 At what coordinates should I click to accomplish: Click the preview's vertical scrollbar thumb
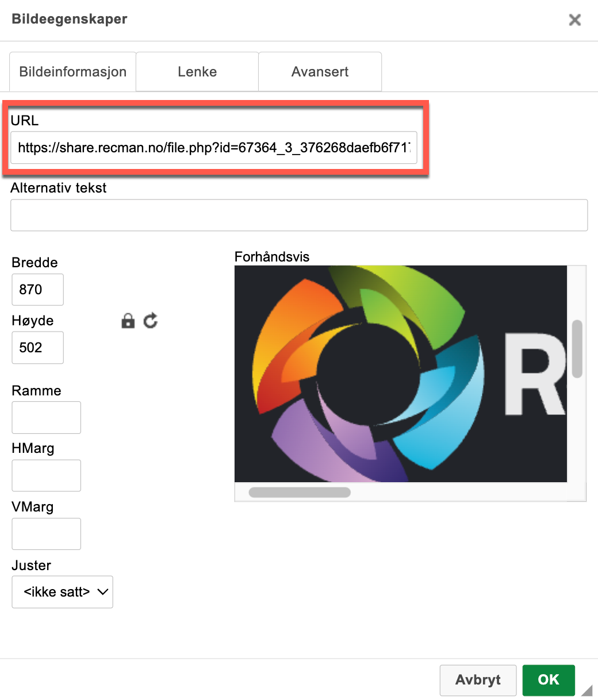(x=577, y=349)
